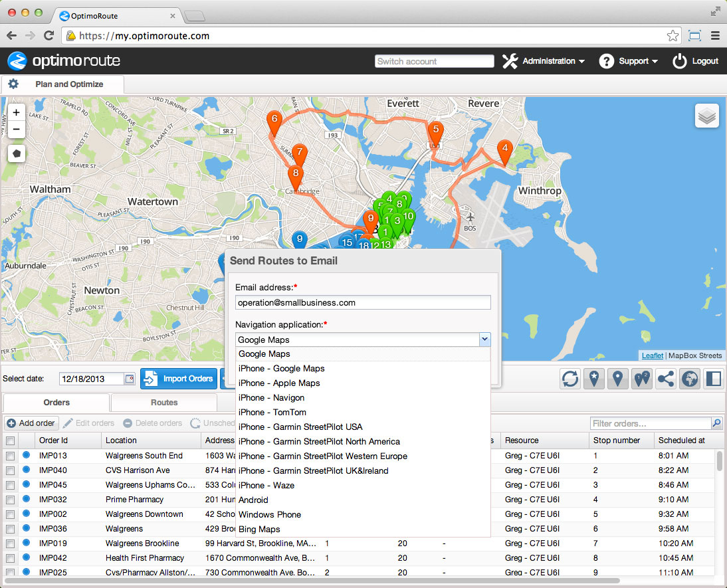Click the vertical scrollbar of orders table
The width and height of the screenshot is (727, 588).
pos(719,460)
